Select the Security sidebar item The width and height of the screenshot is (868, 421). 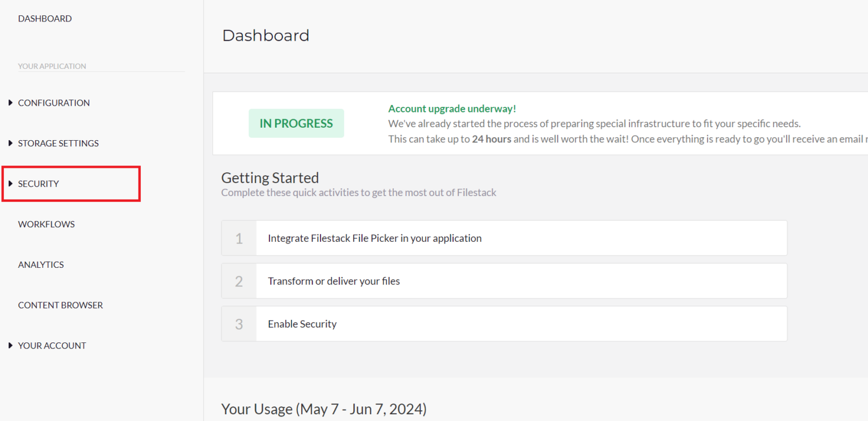click(x=38, y=183)
